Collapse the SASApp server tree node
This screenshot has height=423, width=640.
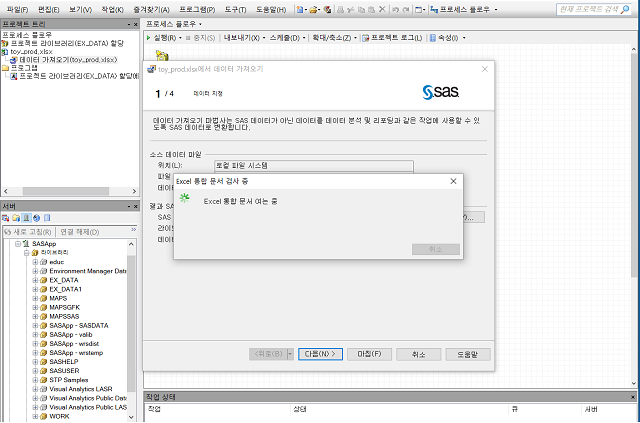coord(18,244)
